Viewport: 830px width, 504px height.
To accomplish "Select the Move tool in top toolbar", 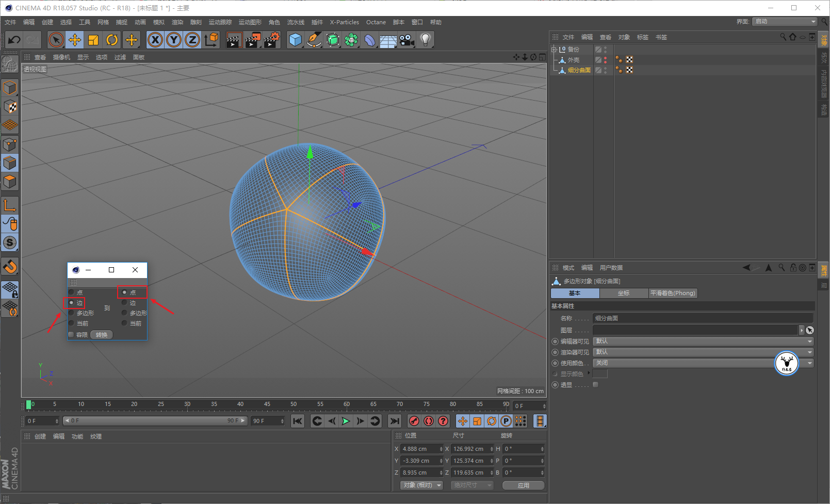I will (x=75, y=40).
